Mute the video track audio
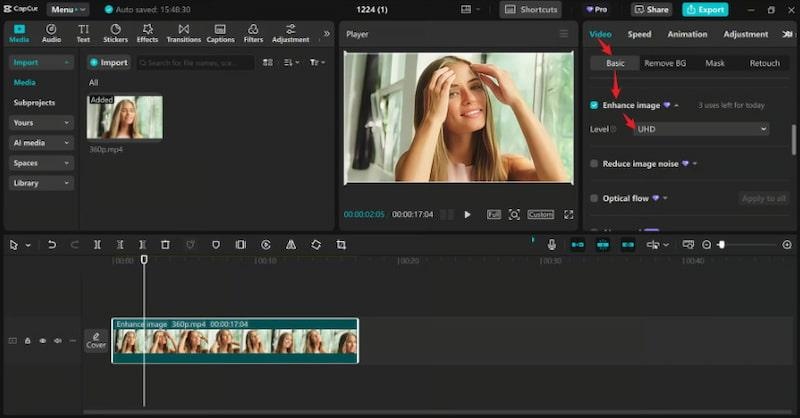The width and height of the screenshot is (800, 418). point(58,340)
